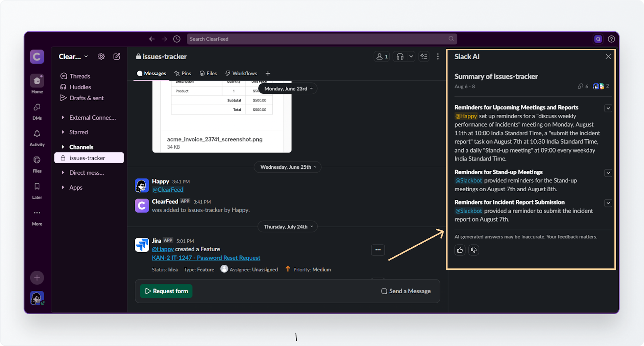Image resolution: width=644 pixels, height=346 pixels.
Task: Click the search magnifier icon
Action: [x=451, y=39]
